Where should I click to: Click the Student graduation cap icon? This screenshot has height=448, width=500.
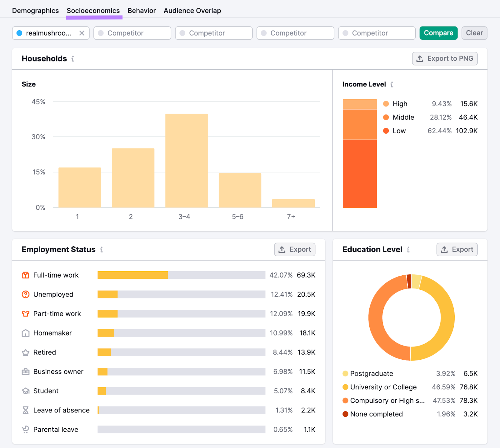coord(26,391)
